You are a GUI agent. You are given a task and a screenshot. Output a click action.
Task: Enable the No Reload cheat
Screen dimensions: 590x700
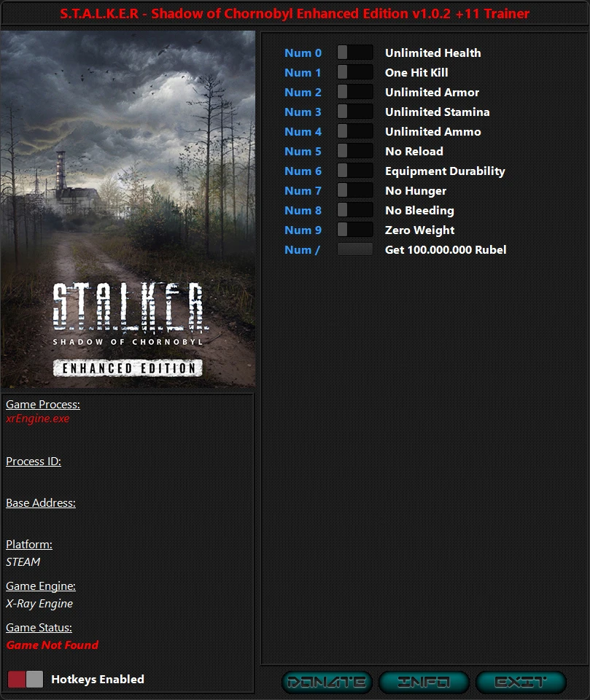point(354,151)
